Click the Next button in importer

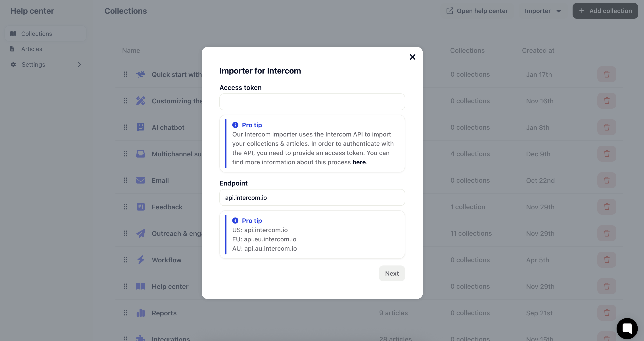pyautogui.click(x=392, y=273)
